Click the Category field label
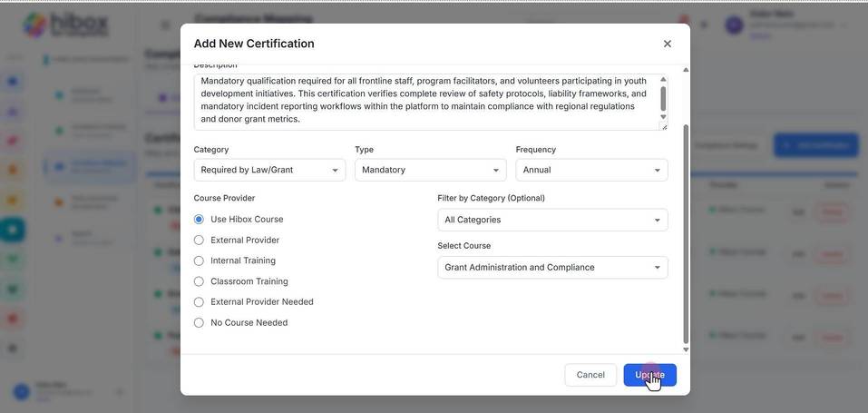Screen dimensions: 868x413 211,150
